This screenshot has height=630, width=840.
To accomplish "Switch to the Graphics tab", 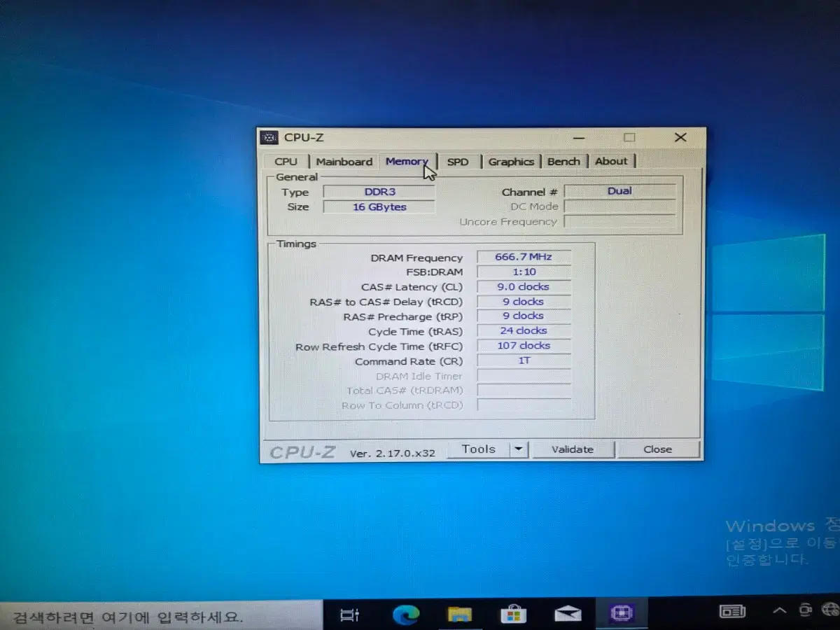I will click(x=511, y=162).
